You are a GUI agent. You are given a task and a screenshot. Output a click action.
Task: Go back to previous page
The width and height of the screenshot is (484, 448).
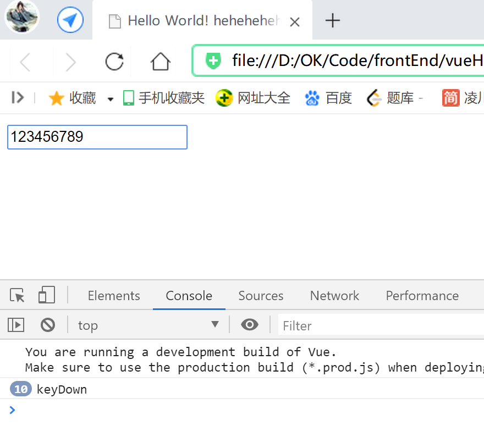[25, 62]
